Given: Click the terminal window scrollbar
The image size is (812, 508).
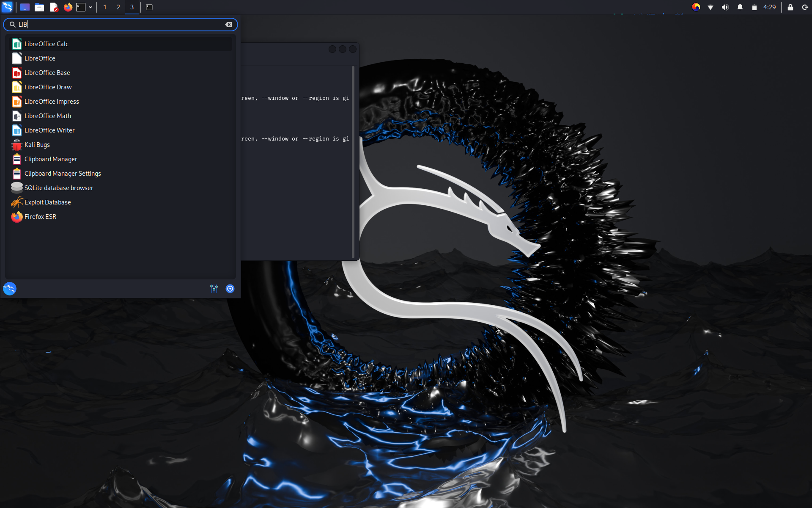Looking at the screenshot, I should click(353, 161).
